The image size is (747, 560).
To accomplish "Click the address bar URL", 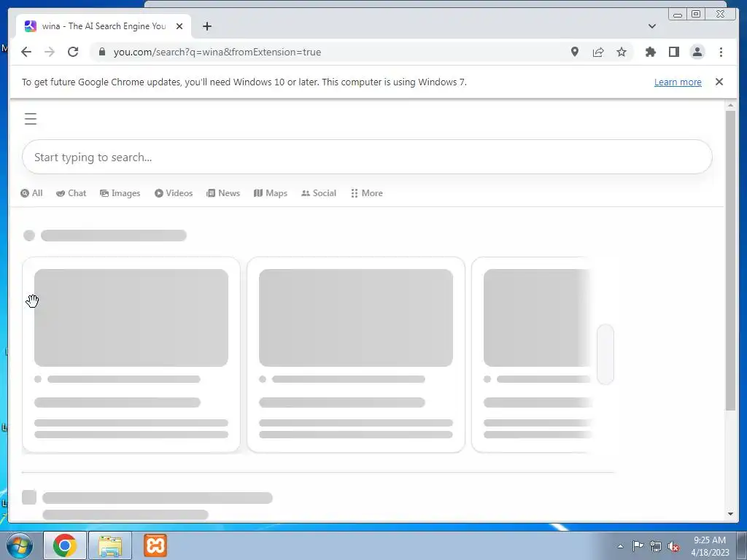I will click(217, 52).
